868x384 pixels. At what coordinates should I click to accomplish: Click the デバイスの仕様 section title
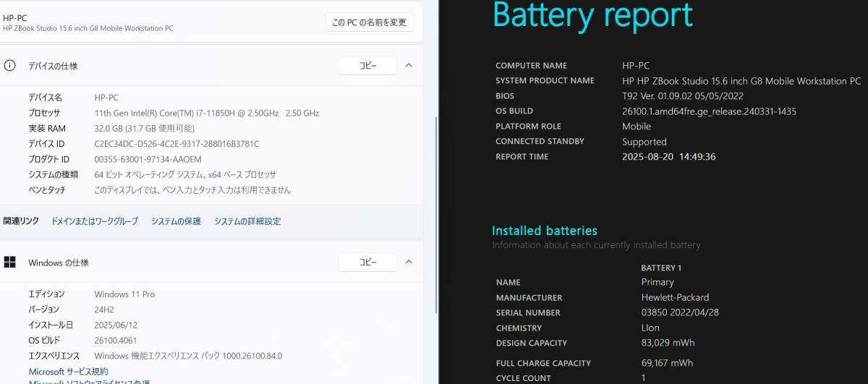[53, 66]
